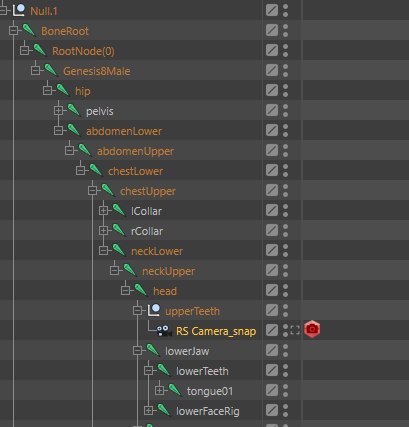Image resolution: width=409 pixels, height=427 pixels.
Task: Click the lowerTeeth joint icon
Action: [164, 370]
